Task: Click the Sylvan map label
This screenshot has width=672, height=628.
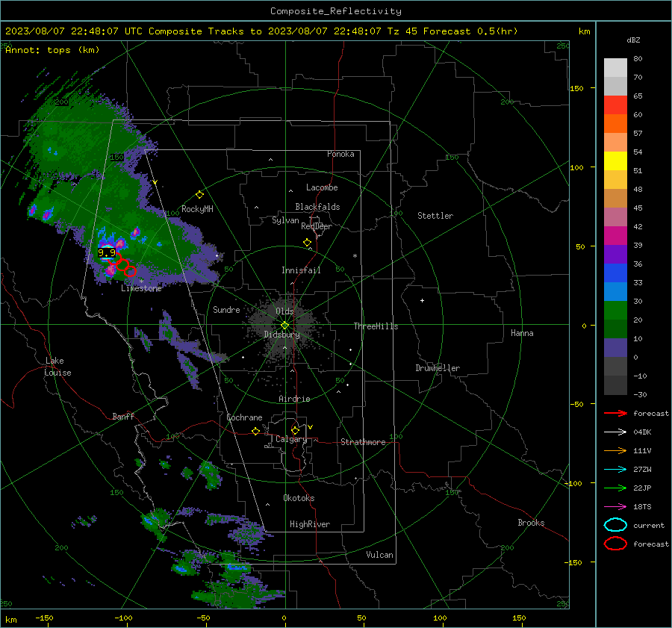Action: [285, 220]
